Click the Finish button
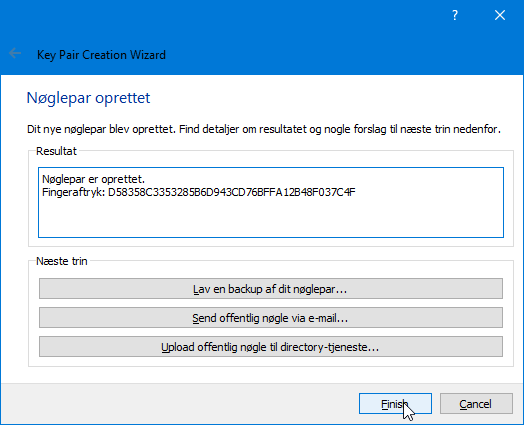Viewport: 524px width, 425px height. pos(395,404)
